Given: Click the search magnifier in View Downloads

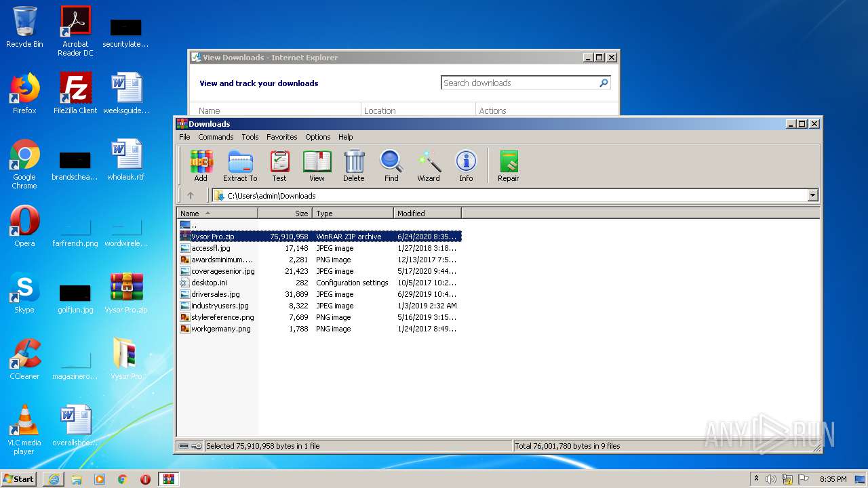Looking at the screenshot, I should (x=604, y=83).
